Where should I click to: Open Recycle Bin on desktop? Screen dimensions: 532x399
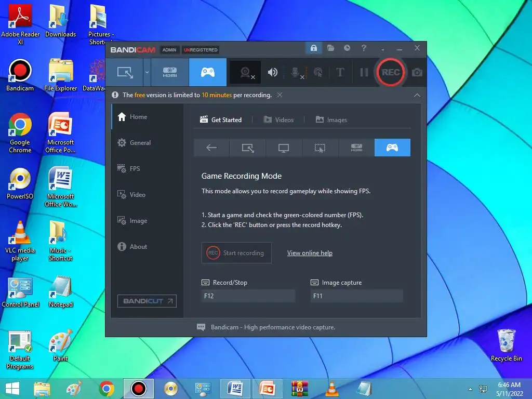point(506,345)
